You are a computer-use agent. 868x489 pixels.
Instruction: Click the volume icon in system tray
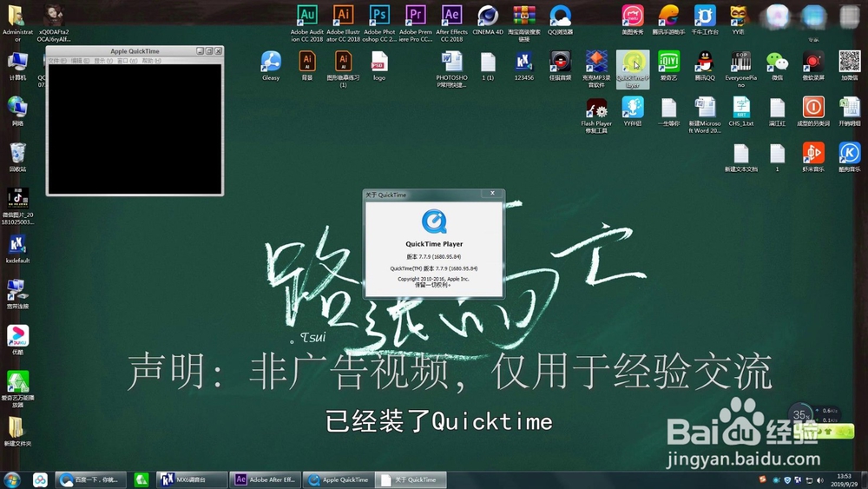tap(820, 480)
